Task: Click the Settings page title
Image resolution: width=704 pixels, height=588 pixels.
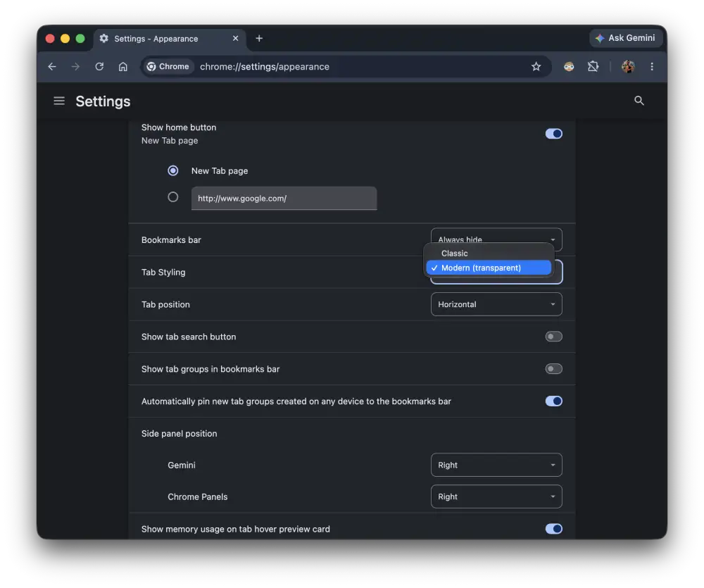Action: 103,101
